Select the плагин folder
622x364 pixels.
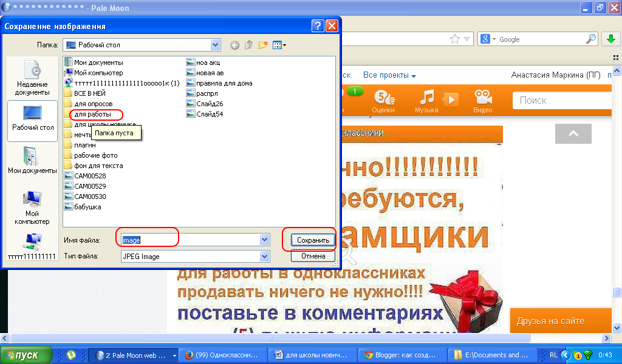[x=80, y=145]
